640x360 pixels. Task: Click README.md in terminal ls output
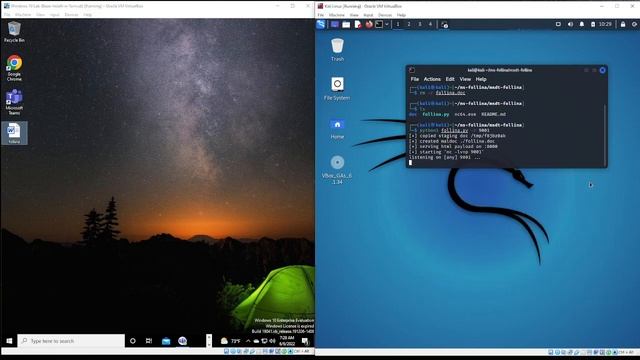tap(493, 114)
